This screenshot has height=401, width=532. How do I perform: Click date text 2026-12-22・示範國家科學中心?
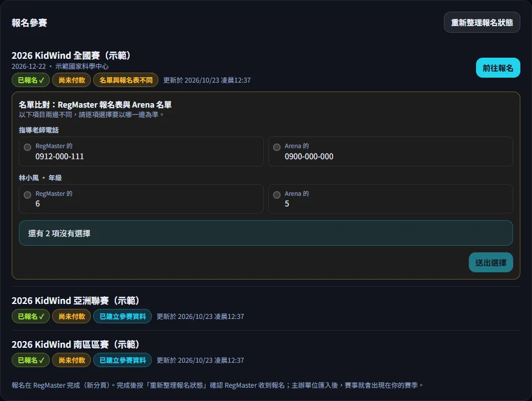[60, 66]
